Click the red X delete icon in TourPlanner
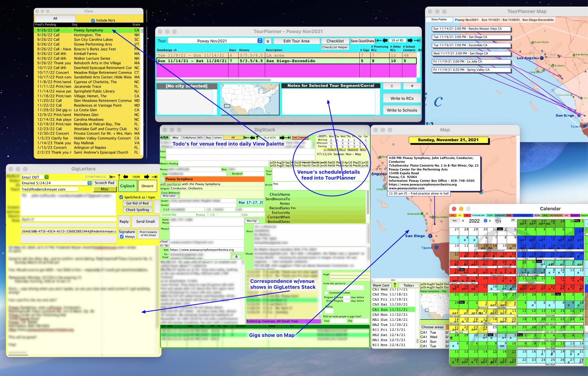This screenshot has width=588, height=376. pyautogui.click(x=392, y=86)
